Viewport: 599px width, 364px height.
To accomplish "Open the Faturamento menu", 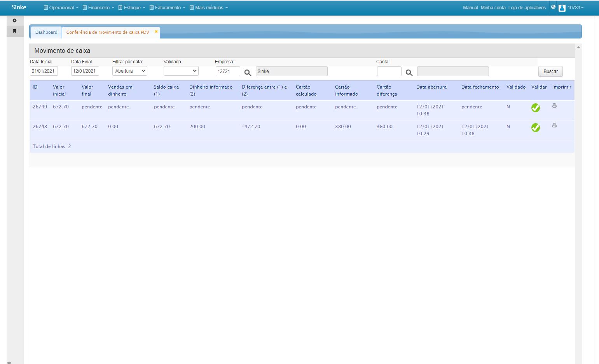I will click(168, 8).
